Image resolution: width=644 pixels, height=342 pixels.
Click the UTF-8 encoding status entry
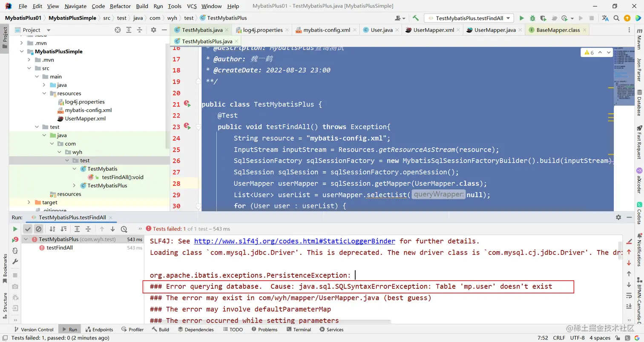click(x=577, y=338)
